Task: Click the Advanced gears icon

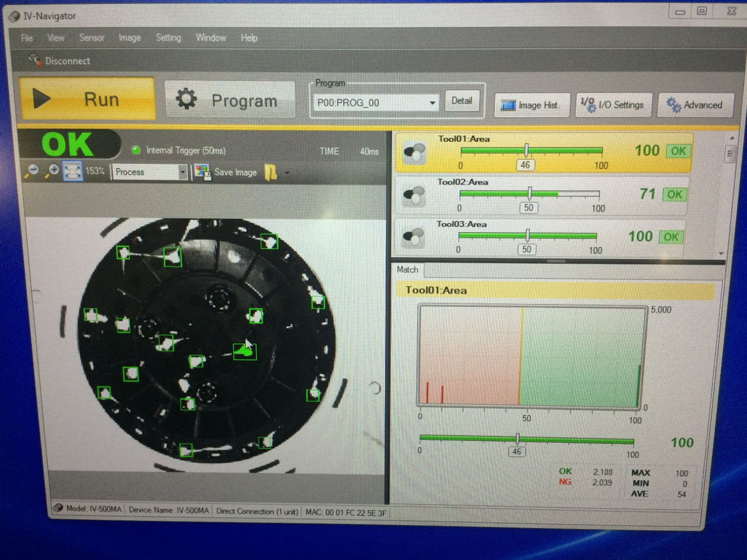Action: 673,105
